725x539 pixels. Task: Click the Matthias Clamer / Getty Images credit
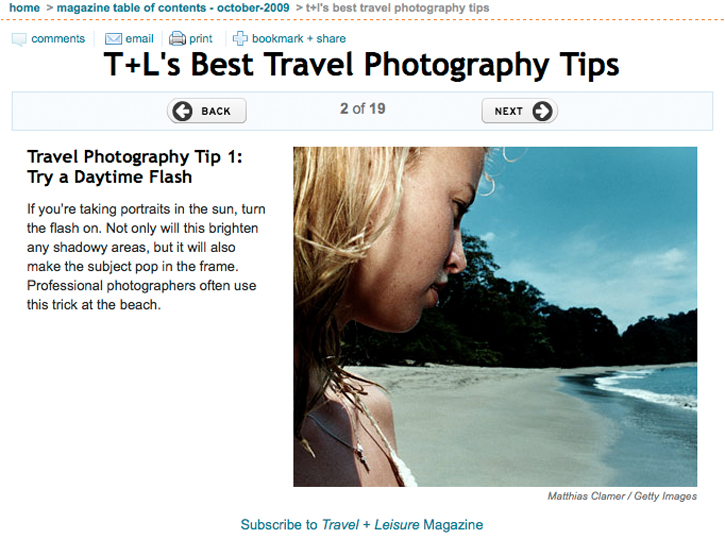point(622,496)
